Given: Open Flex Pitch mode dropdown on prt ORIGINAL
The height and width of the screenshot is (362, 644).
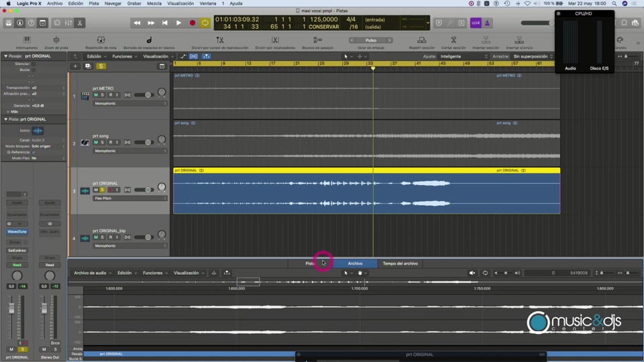Looking at the screenshot, I should (x=129, y=198).
